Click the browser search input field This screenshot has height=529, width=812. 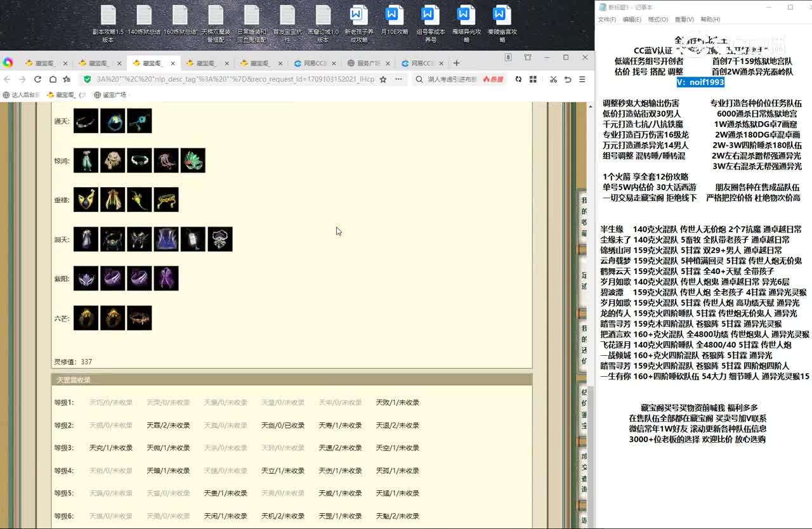[x=452, y=79]
